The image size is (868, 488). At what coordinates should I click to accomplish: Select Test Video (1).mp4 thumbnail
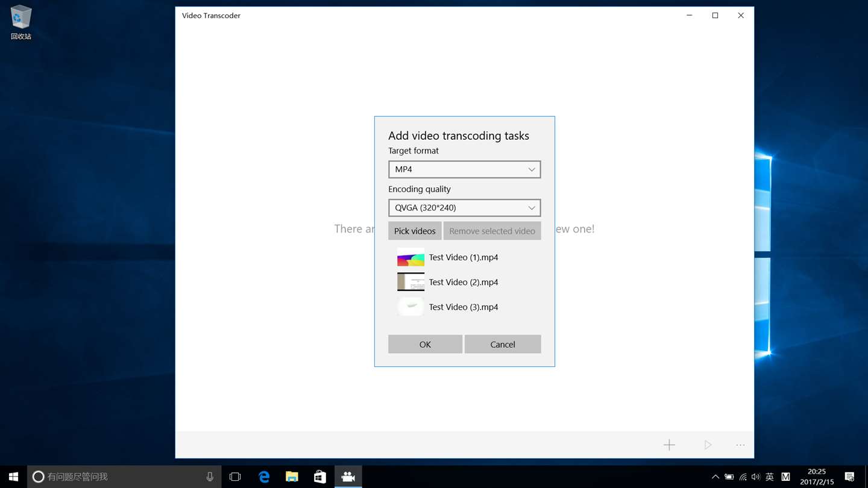(x=410, y=257)
